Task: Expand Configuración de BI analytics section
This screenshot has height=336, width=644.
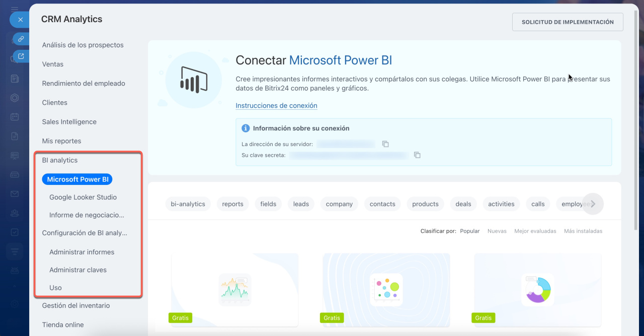Action: click(x=85, y=233)
